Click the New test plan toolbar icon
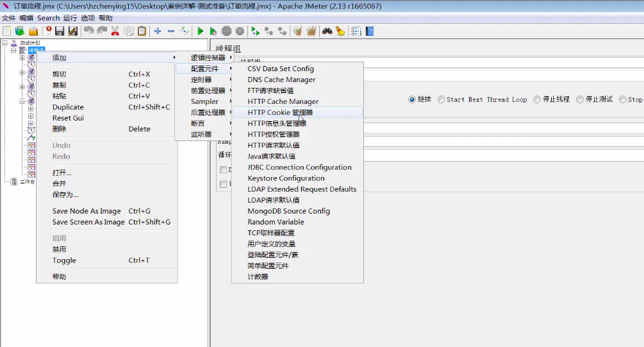The width and height of the screenshot is (644, 347). (7, 31)
